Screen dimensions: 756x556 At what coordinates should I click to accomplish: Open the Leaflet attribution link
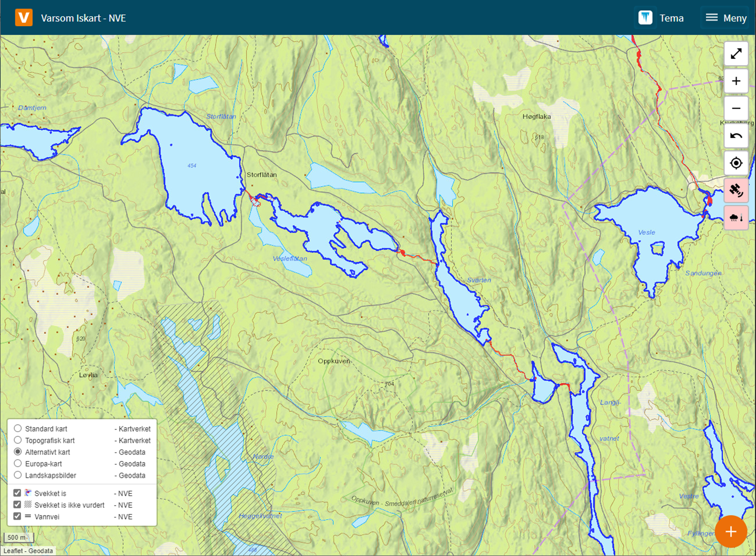coord(14,551)
